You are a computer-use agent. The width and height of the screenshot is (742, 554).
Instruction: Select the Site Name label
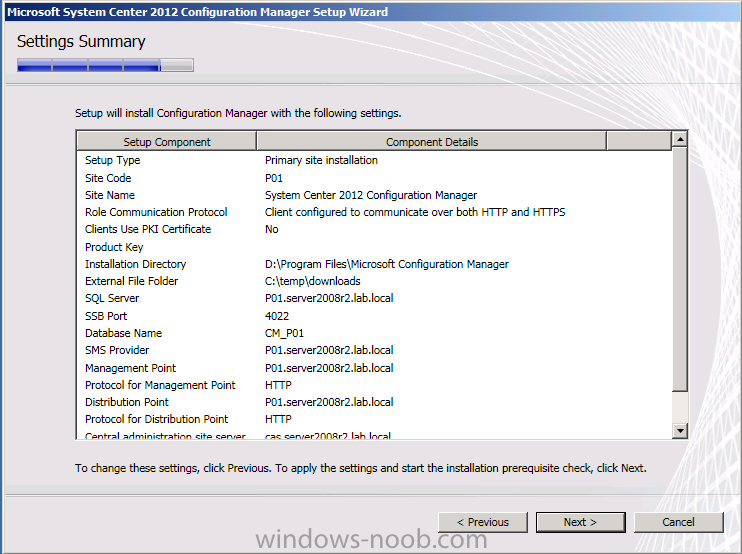[x=110, y=195]
